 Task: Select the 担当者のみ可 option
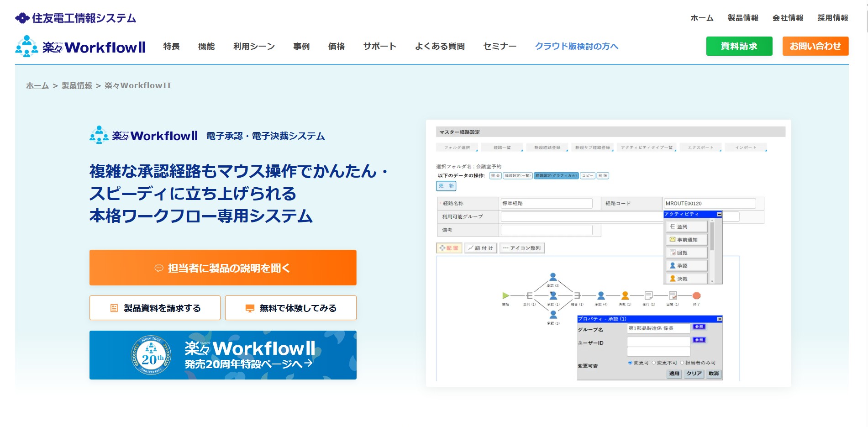[x=682, y=363]
